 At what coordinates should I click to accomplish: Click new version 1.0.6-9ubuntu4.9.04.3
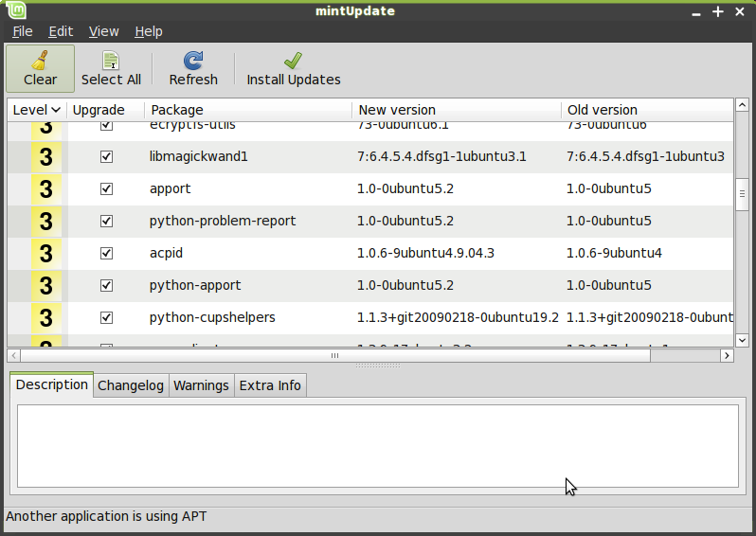425,254
